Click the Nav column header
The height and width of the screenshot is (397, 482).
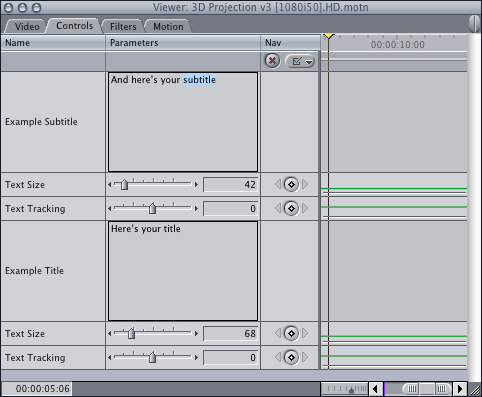[290, 43]
